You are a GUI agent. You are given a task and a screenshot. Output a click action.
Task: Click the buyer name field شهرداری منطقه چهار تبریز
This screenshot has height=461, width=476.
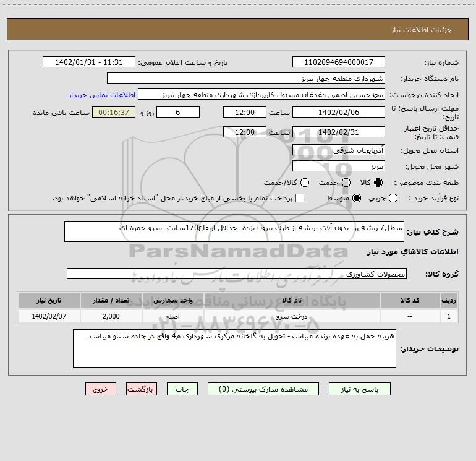pyautogui.click(x=246, y=78)
